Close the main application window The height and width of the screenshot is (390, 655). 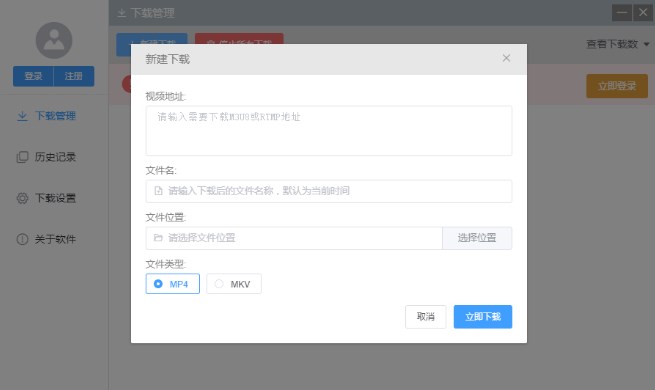click(643, 13)
